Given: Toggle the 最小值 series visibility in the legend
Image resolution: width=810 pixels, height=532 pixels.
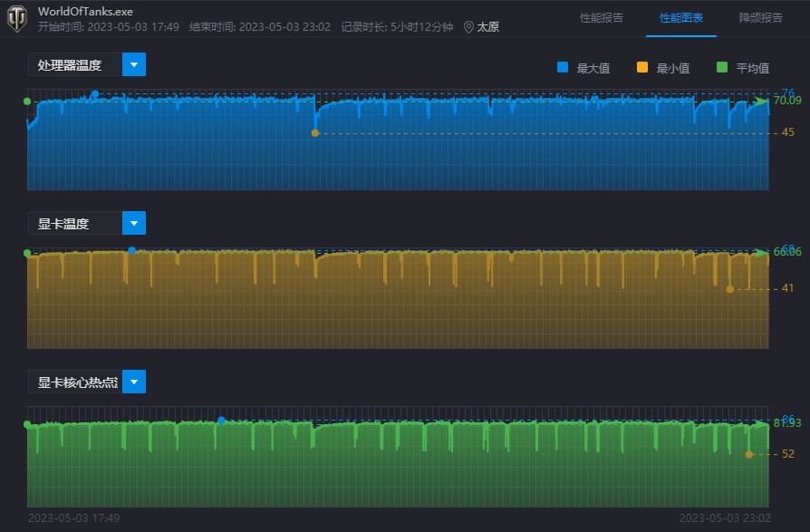Looking at the screenshot, I should pyautogui.click(x=663, y=67).
